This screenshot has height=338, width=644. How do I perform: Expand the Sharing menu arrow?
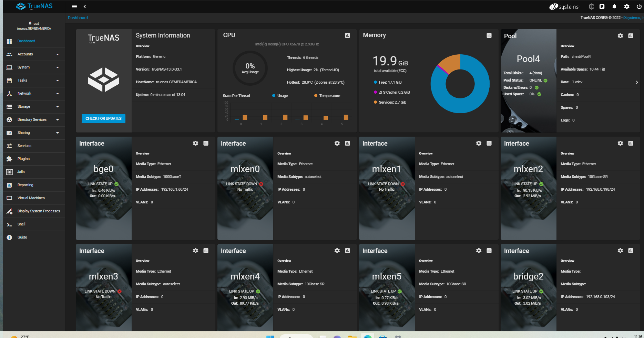click(58, 133)
